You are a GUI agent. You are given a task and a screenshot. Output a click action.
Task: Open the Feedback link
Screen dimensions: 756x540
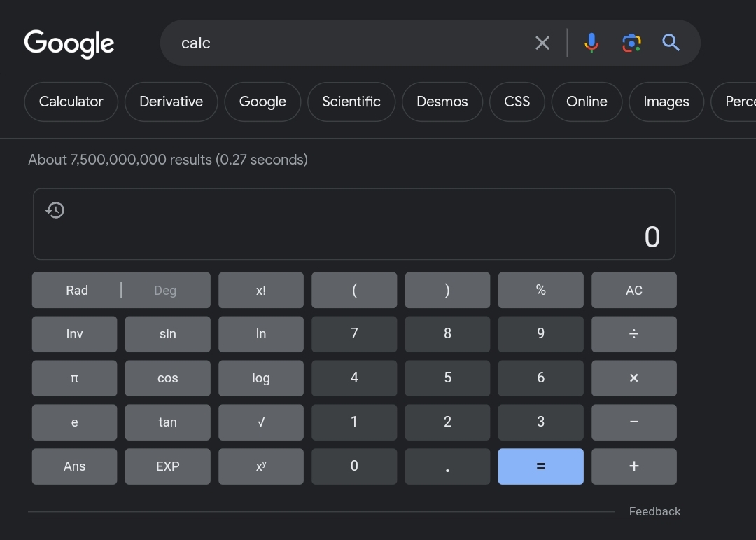tap(654, 511)
